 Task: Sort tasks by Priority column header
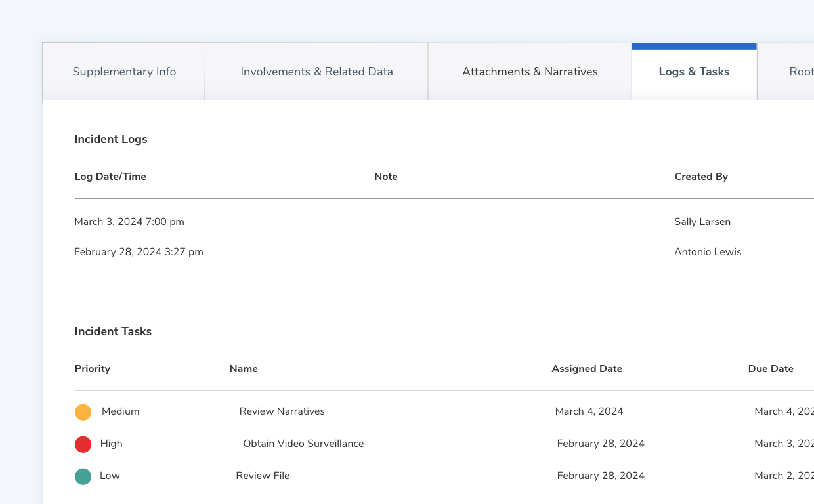click(x=93, y=369)
